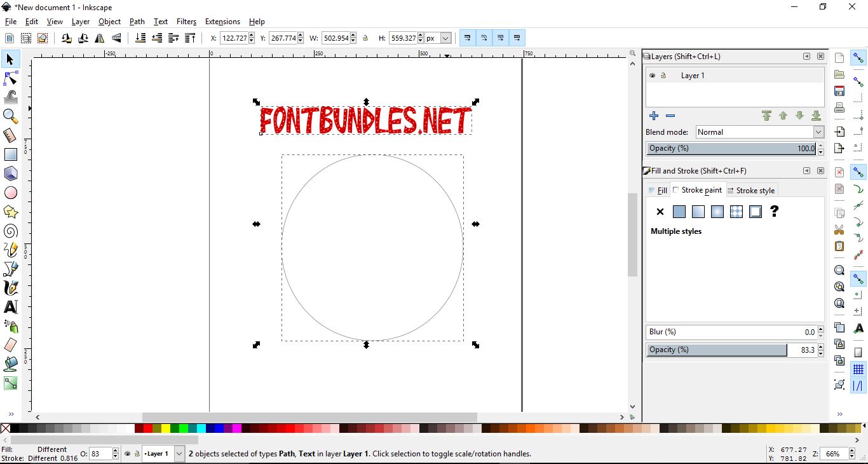Activate the Paint Bucket fill tool
The width and height of the screenshot is (868, 464).
tap(10, 364)
